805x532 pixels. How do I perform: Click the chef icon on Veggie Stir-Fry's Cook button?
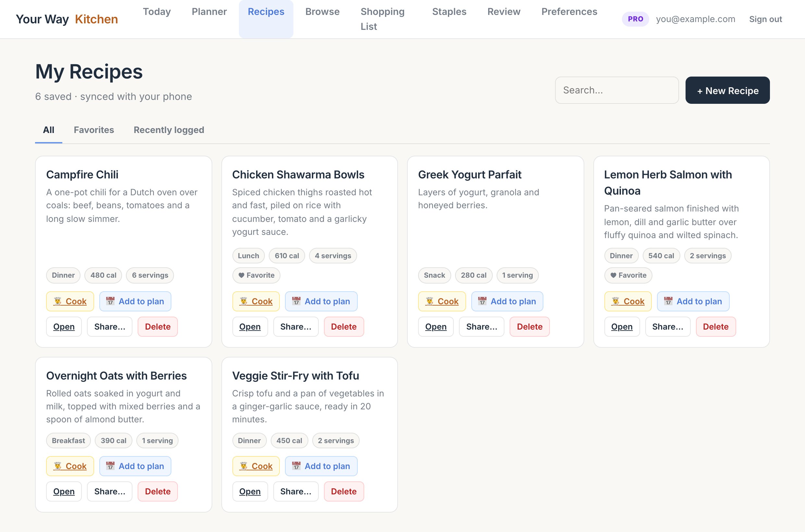[x=244, y=466]
